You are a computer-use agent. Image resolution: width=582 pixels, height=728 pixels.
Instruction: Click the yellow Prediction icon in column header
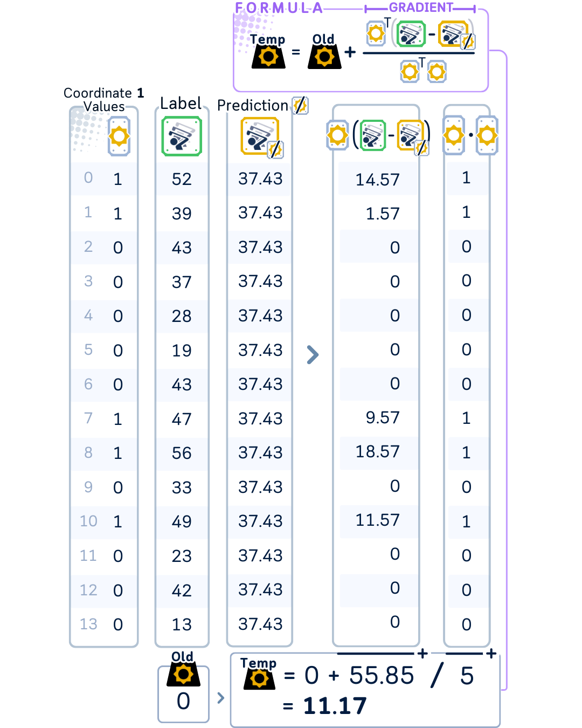(261, 137)
